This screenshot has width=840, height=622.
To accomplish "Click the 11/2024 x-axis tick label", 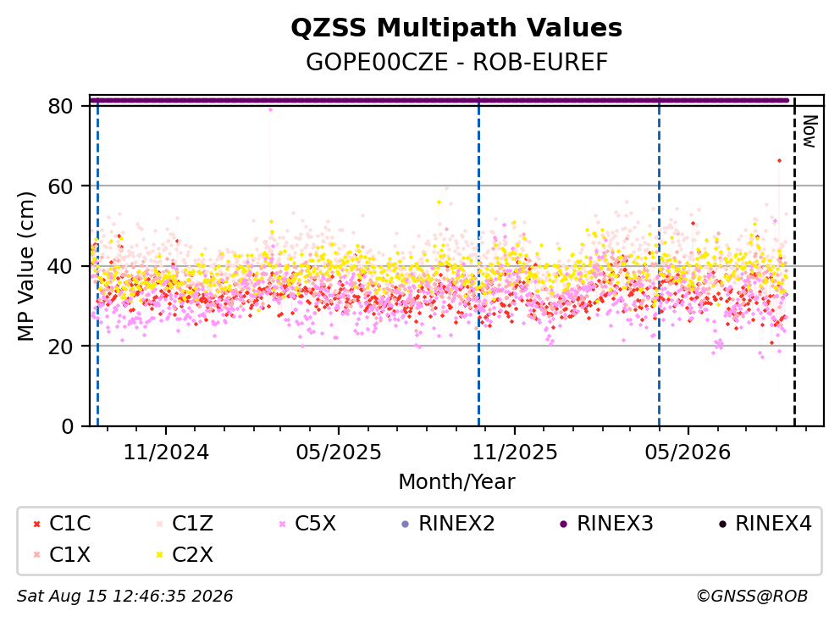I will 166,453.
